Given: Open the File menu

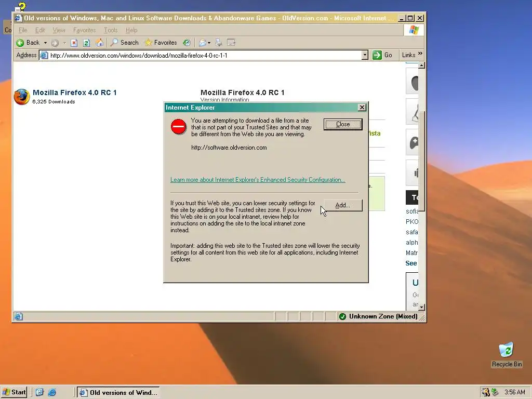Looking at the screenshot, I should (x=23, y=30).
